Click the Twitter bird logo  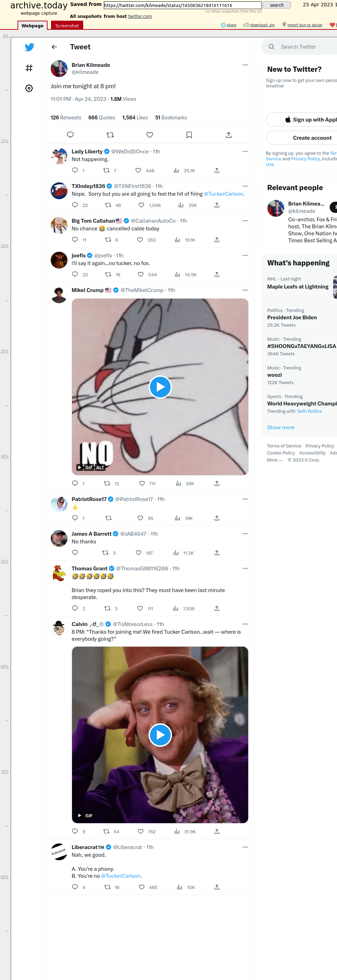[x=29, y=47]
